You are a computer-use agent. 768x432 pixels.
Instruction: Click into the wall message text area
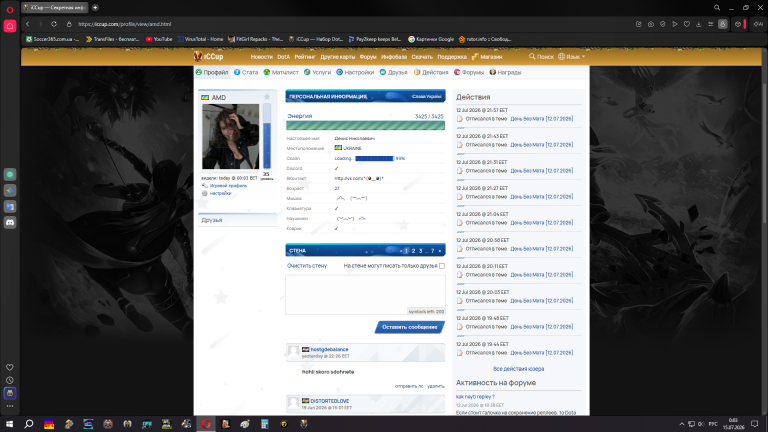[x=365, y=294]
